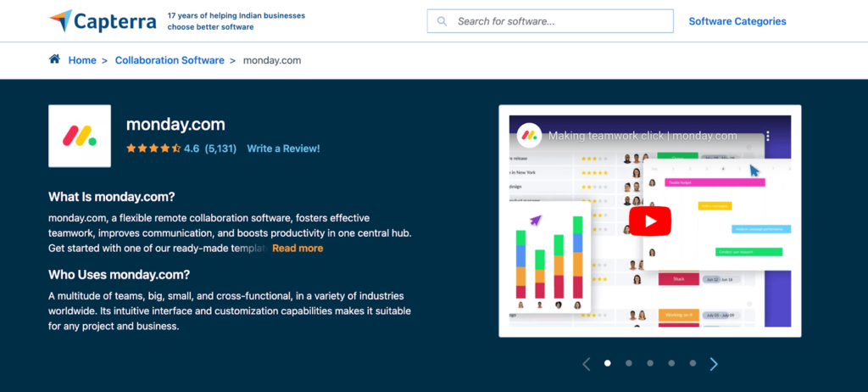Open the video's three-dot options menu

[768, 136]
